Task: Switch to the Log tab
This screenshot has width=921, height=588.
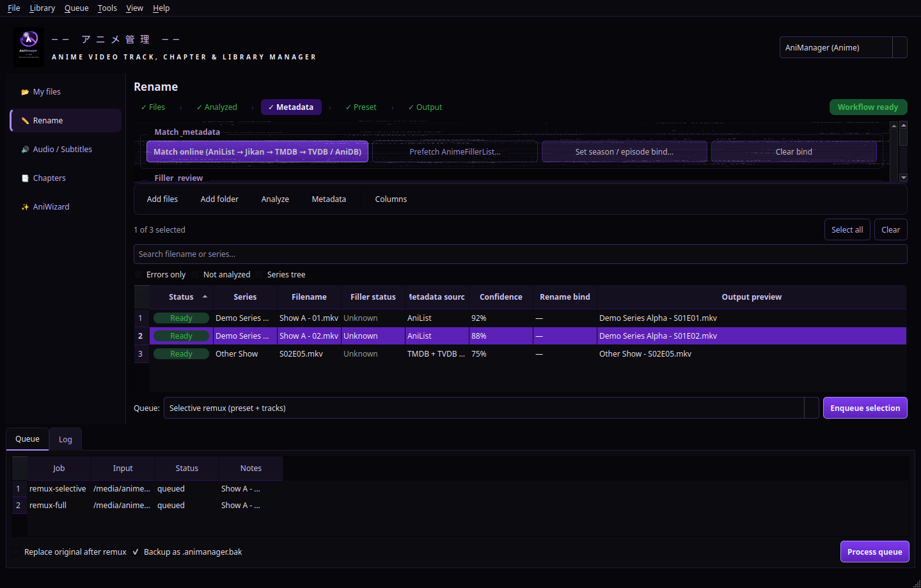Action: [65, 440]
